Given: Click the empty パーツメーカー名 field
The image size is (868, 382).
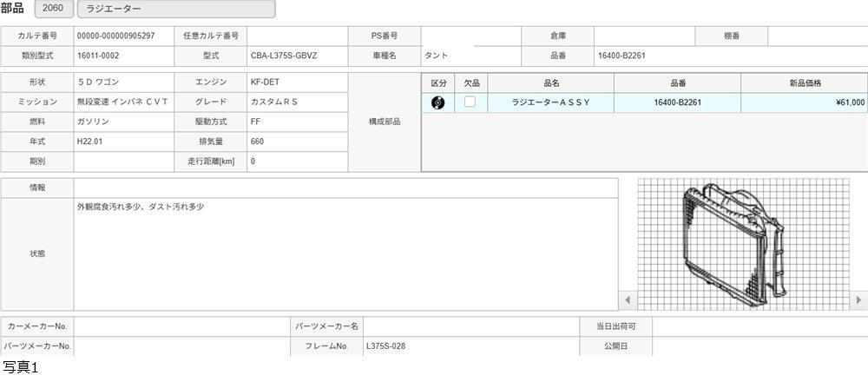Looking at the screenshot, I should point(470,326).
